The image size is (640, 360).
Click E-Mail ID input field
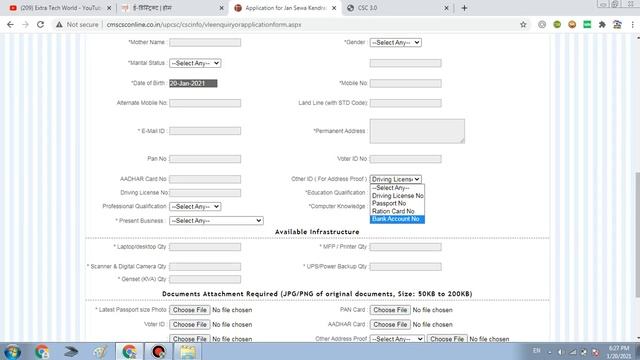(205, 131)
